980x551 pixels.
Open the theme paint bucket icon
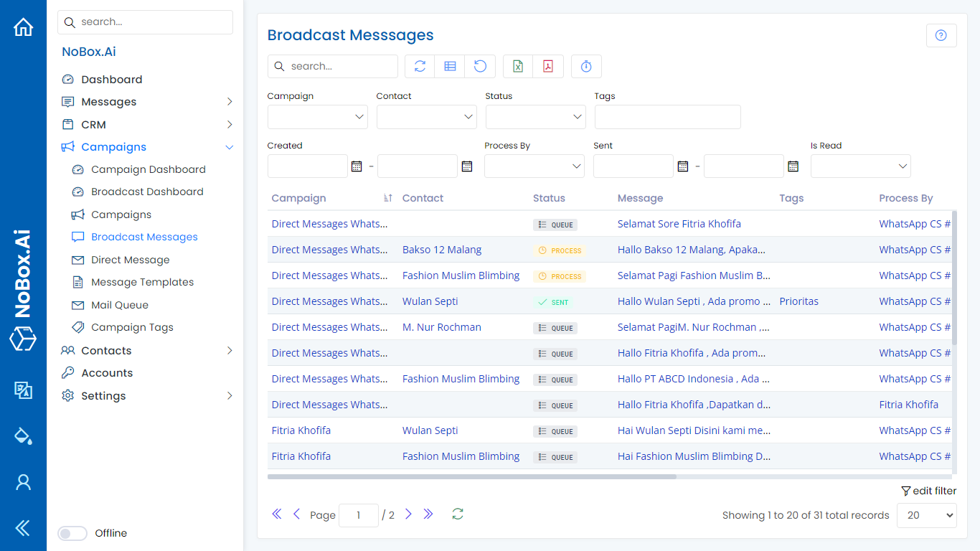pyautogui.click(x=23, y=435)
